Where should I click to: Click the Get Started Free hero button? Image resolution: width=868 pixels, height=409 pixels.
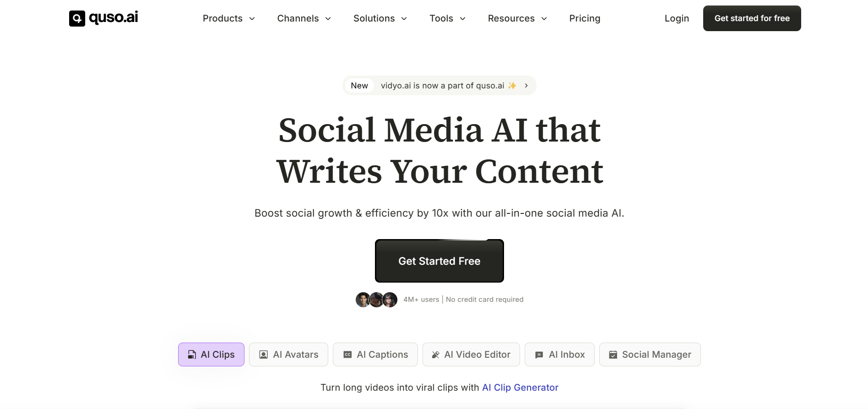pyautogui.click(x=439, y=261)
